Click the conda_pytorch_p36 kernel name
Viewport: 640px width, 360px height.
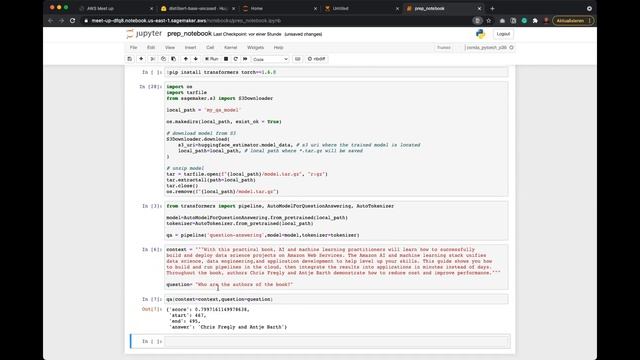pos(487,48)
